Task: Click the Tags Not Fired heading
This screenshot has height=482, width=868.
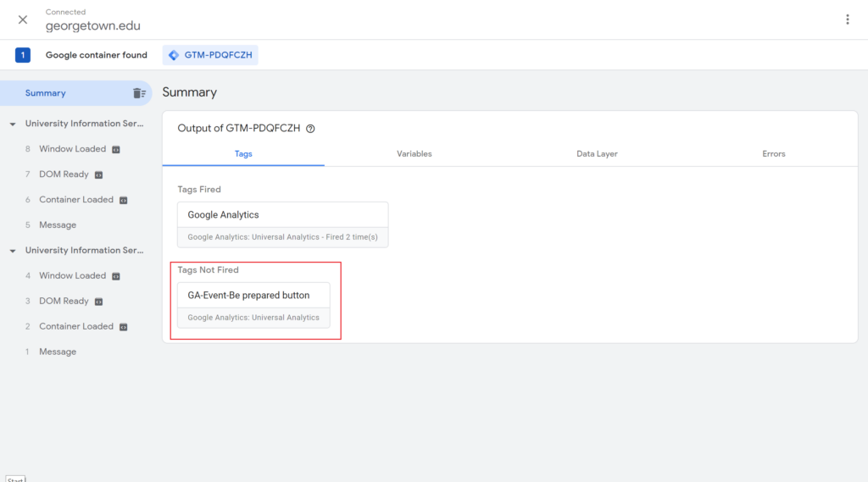Action: tap(209, 270)
